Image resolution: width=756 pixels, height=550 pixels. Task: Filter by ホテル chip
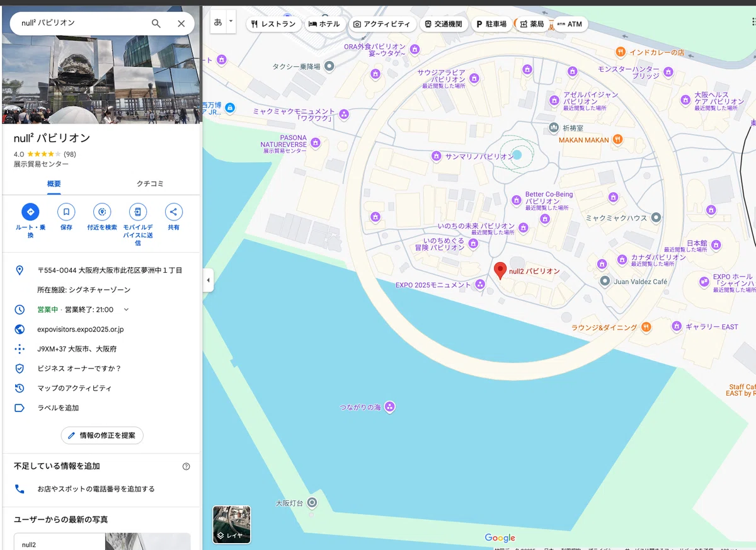coord(324,24)
